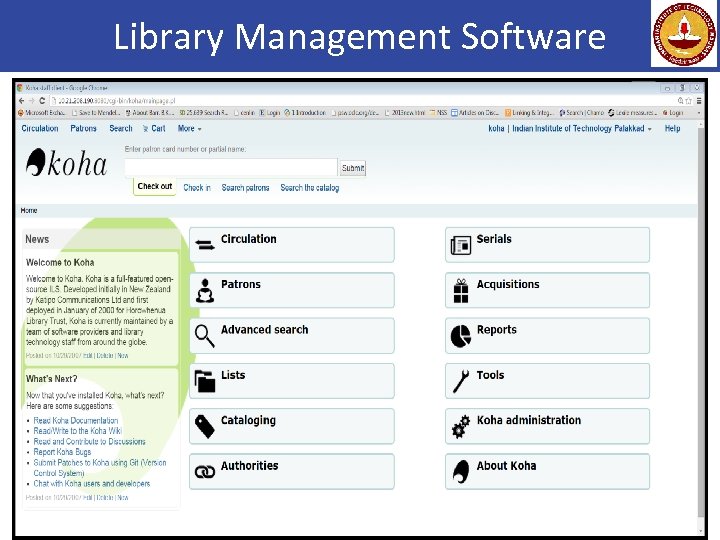Click the Authorities module label
720x540 pixels.
pos(249,466)
